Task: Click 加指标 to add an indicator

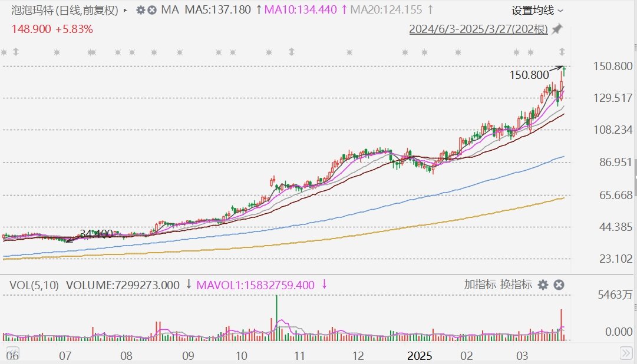Action: click(x=480, y=284)
